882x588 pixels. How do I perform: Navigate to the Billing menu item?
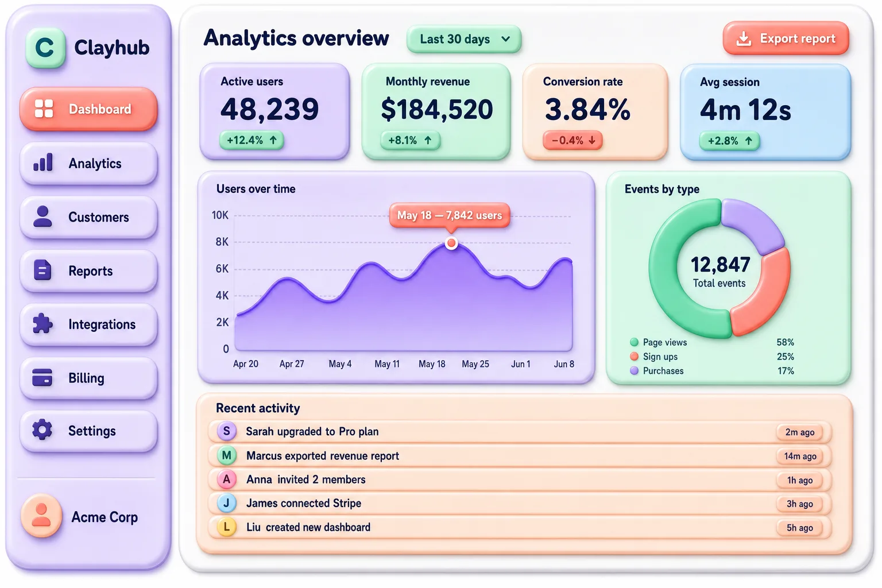click(x=88, y=378)
